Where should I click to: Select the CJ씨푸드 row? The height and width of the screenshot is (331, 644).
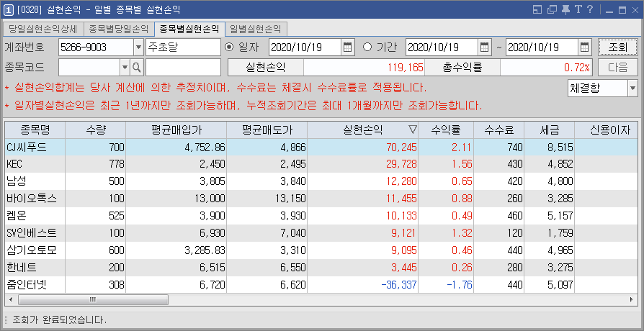click(x=321, y=148)
